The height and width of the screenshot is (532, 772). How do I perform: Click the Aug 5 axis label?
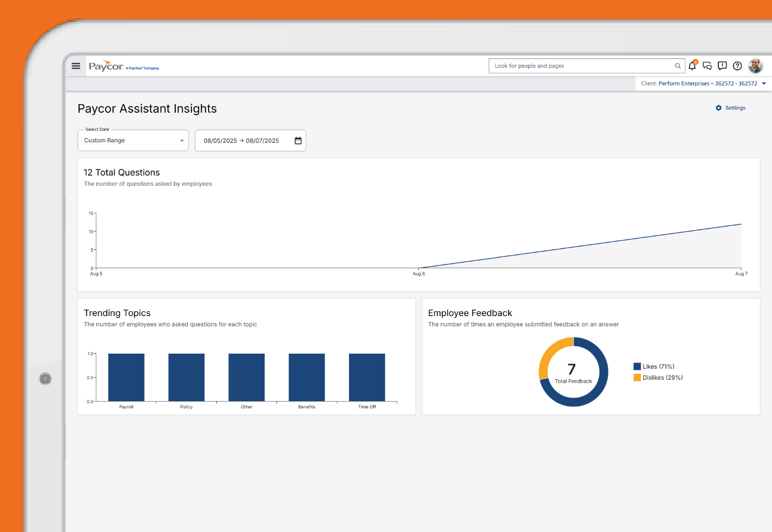[96, 274]
